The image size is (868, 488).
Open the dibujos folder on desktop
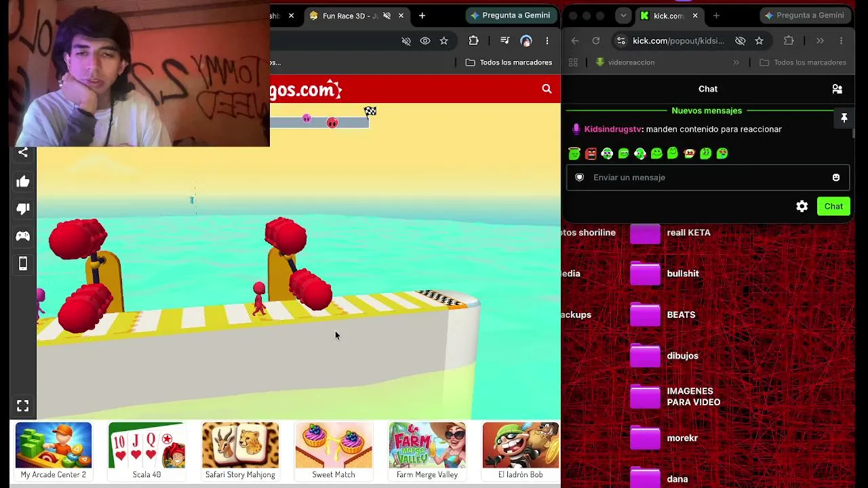(x=645, y=356)
